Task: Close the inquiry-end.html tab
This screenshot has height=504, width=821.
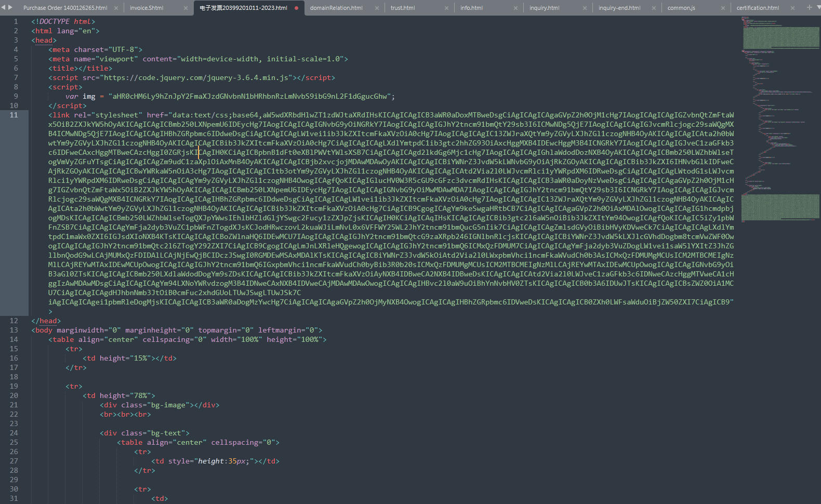Action: pyautogui.click(x=654, y=8)
